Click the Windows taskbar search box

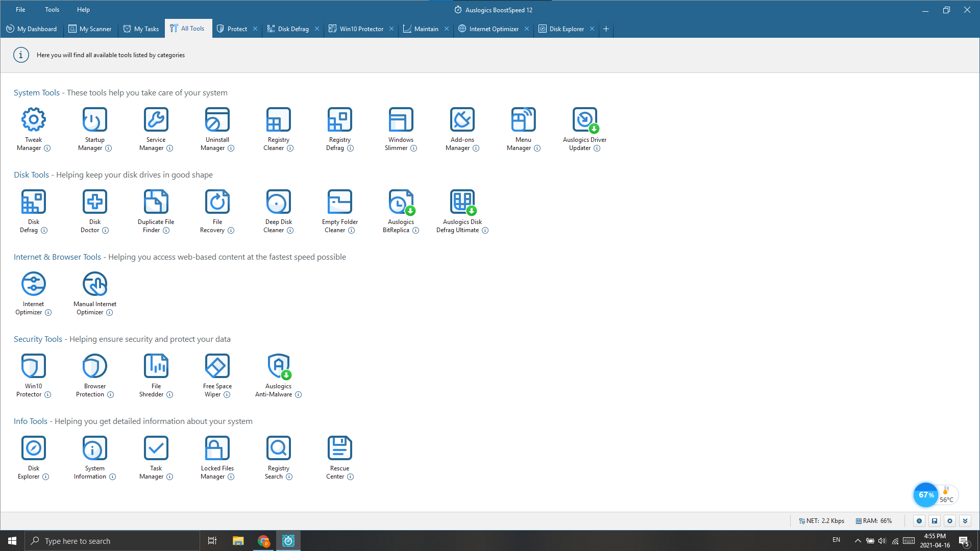pos(112,541)
